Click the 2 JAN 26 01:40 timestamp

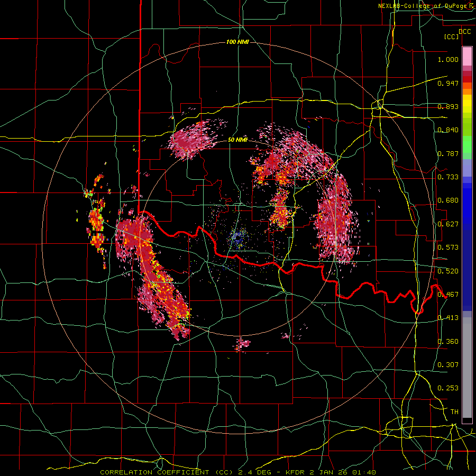(x=344, y=472)
